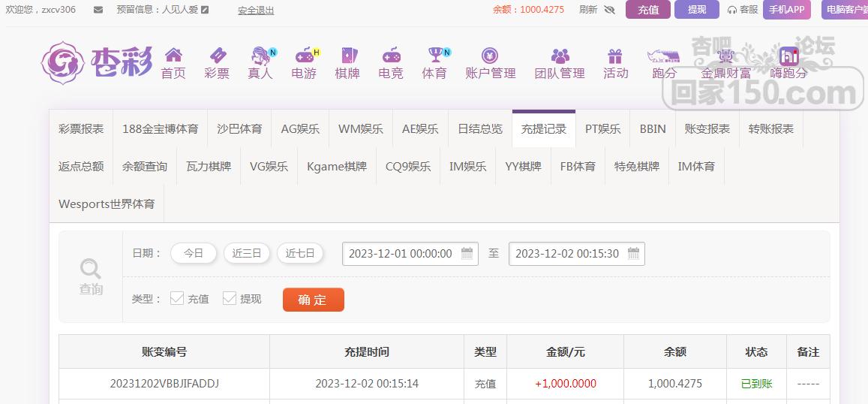Click the mail envelope icon in top bar
The height and width of the screenshot is (404, 868).
98,10
